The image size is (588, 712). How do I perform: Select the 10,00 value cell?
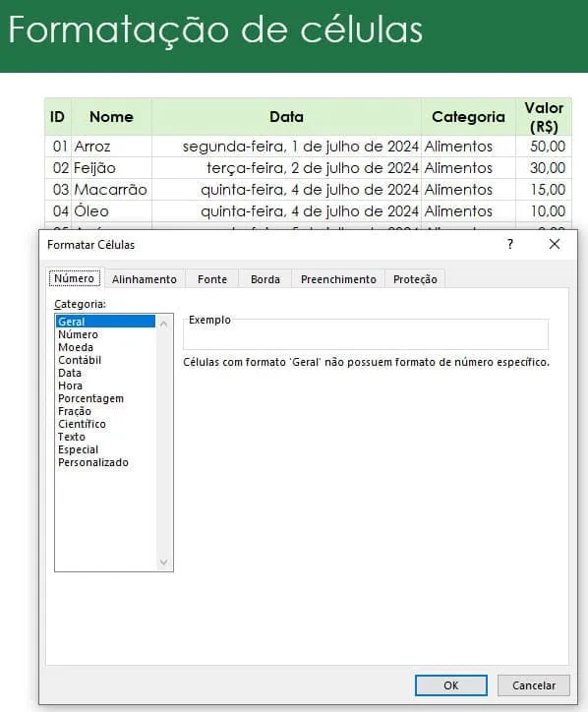pos(544,211)
